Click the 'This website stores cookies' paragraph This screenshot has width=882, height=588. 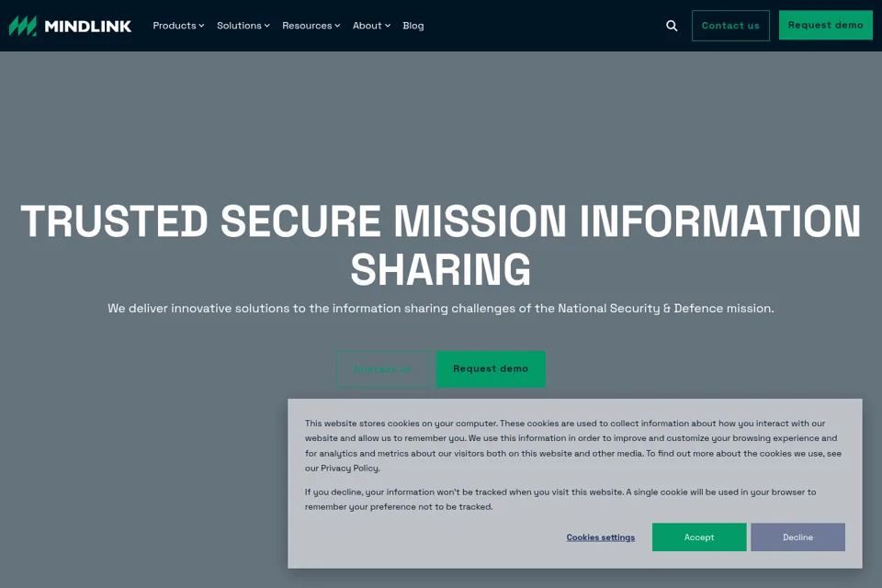(x=573, y=446)
